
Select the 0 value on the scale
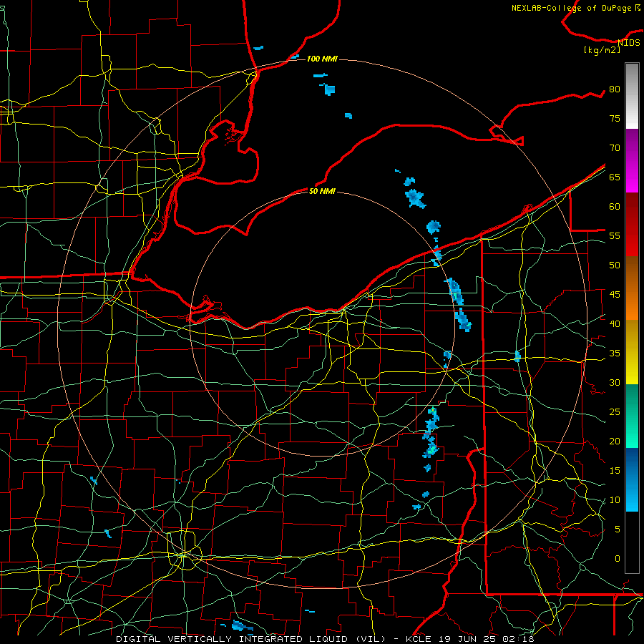[618, 559]
